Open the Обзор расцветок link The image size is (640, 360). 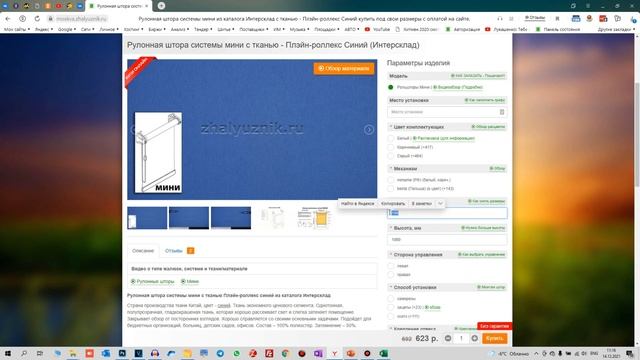click(488, 127)
